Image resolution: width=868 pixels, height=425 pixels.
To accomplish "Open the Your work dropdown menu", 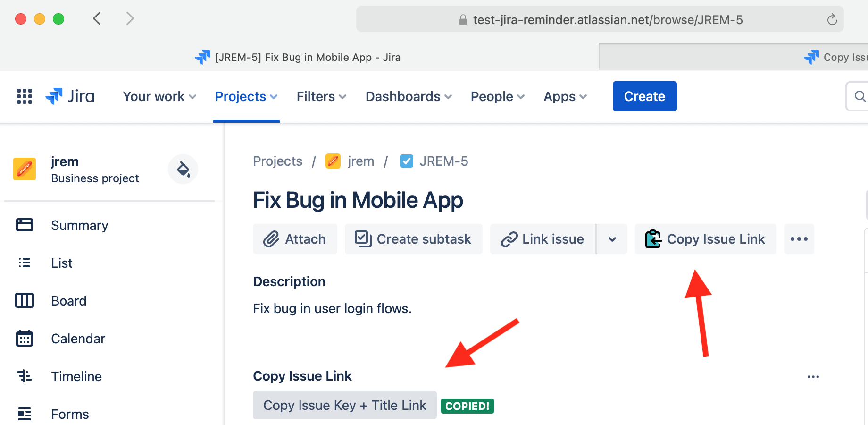I will pyautogui.click(x=159, y=96).
